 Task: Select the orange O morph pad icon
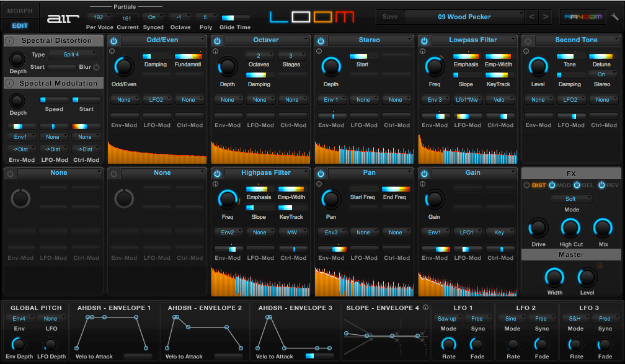(x=322, y=17)
